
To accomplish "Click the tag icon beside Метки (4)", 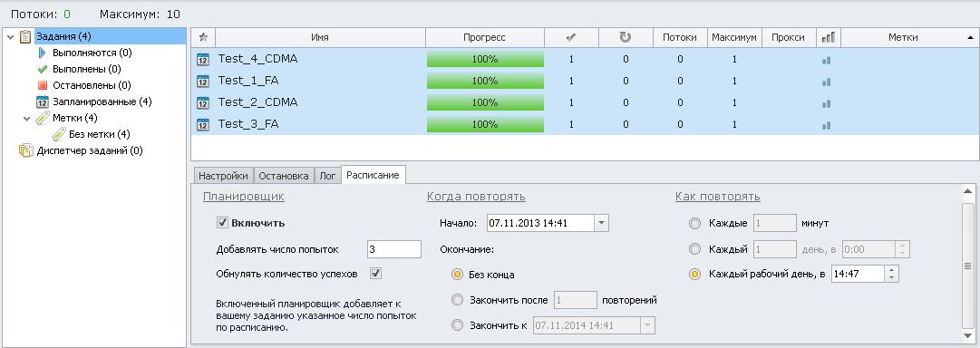I will coord(42,118).
